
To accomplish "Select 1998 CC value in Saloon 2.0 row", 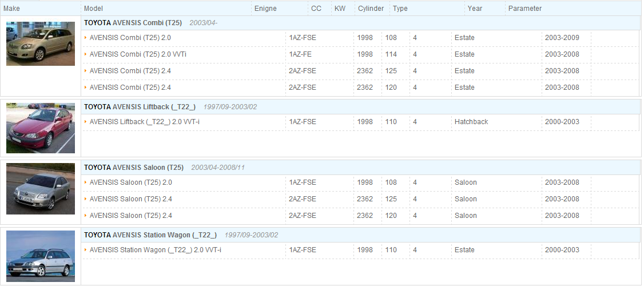I will (365, 182).
